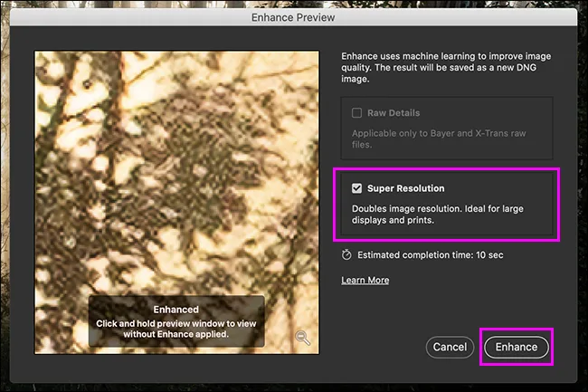The height and width of the screenshot is (392, 588).
Task: Open the Learn More link
Action: [x=365, y=281]
